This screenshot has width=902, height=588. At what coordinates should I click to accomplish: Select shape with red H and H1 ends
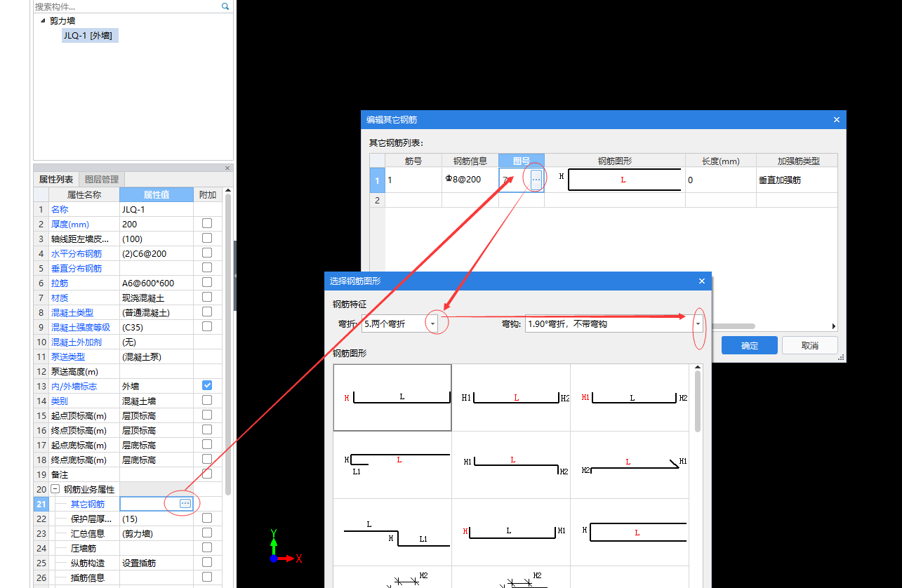(511, 532)
